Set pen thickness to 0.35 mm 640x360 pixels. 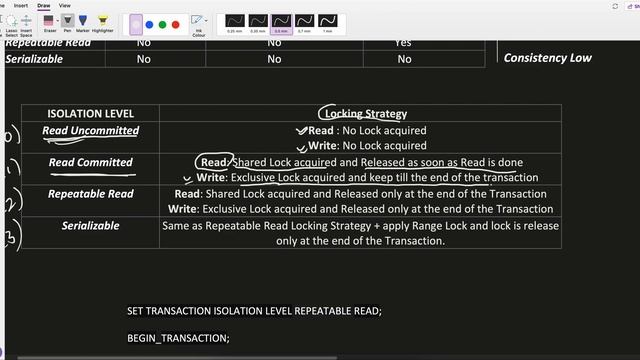(x=258, y=24)
